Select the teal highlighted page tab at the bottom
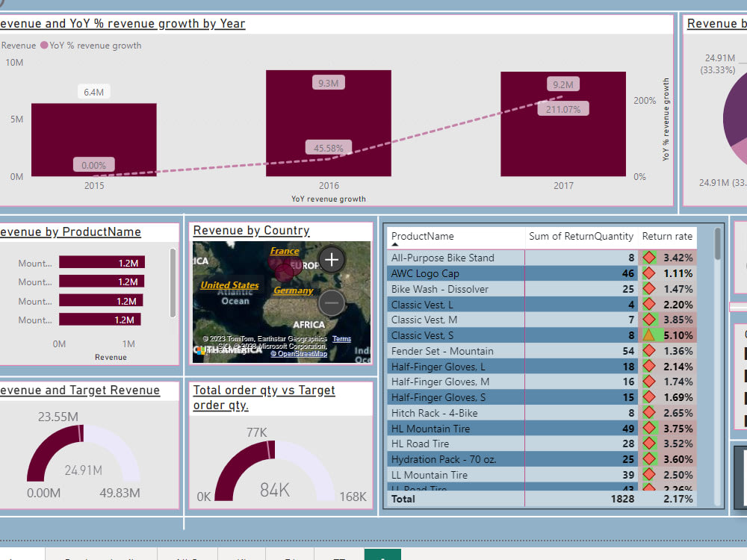The image size is (747, 560). [383, 556]
